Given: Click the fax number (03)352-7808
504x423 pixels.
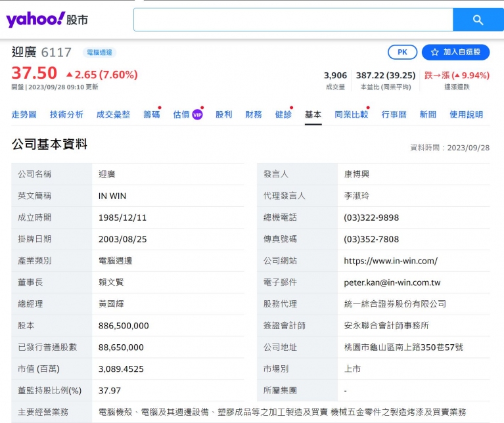Looking at the screenshot, I should (371, 239).
